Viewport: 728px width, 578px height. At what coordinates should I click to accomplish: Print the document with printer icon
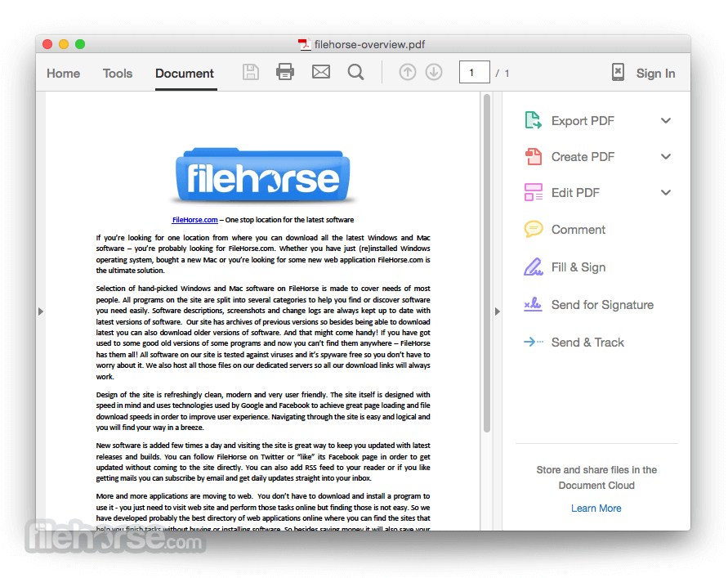284,72
